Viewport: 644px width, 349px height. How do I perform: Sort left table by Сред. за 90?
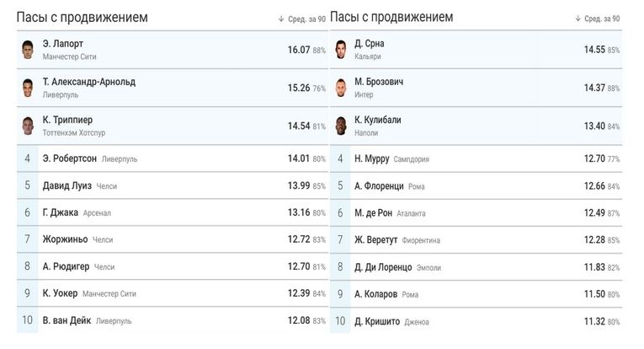[x=304, y=19]
